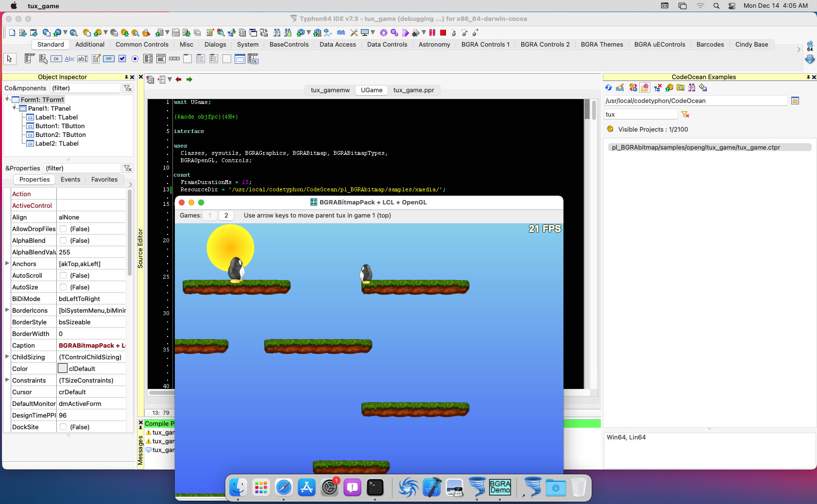Click the green forward arrow in Source Editor
Screen dimensions: 817x504
tap(189, 79)
